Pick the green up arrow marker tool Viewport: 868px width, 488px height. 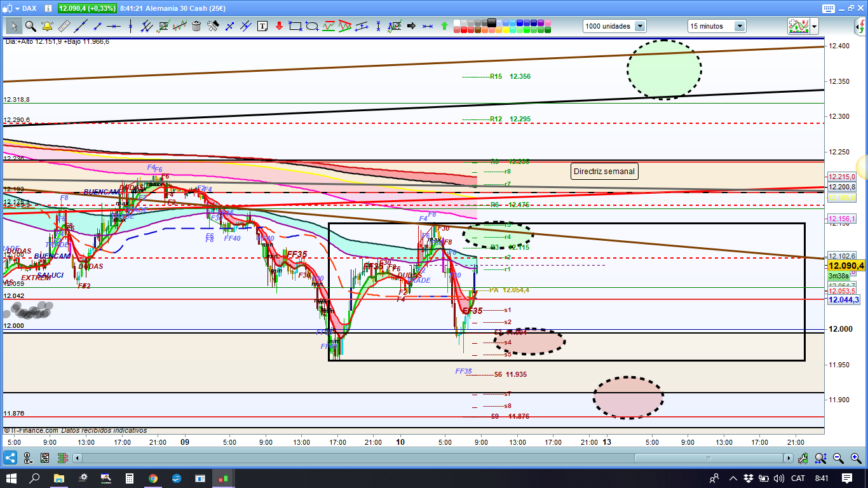tap(444, 26)
